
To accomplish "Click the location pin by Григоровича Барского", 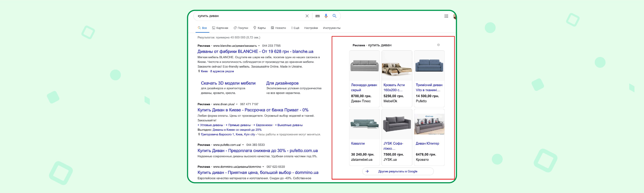I will click(199, 134).
